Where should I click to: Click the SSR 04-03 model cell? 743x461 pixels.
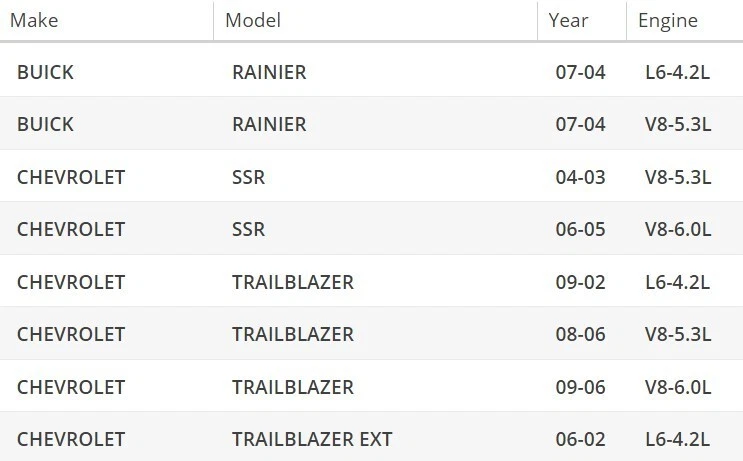pyautogui.click(x=248, y=177)
